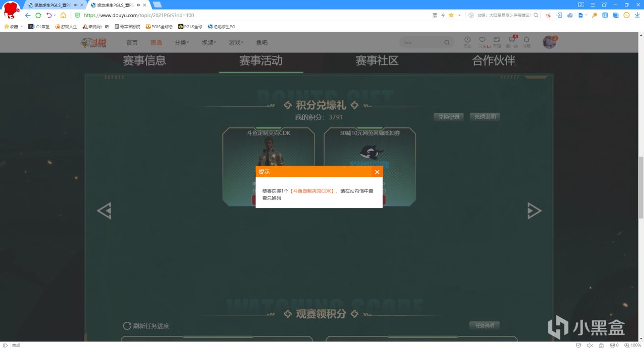644x349 pixels.
Task: Open the yellow smiley face toolbar icon
Action: coord(626,15)
